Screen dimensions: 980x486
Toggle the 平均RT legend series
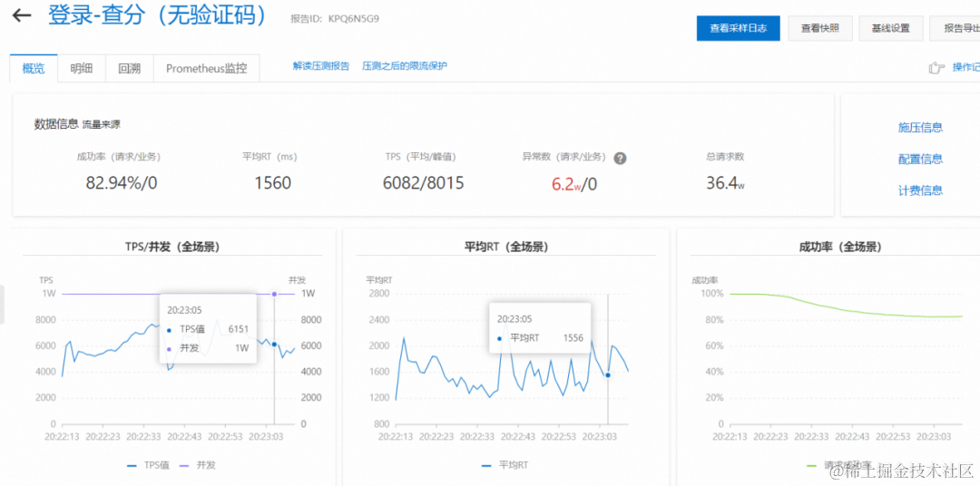[x=505, y=465]
